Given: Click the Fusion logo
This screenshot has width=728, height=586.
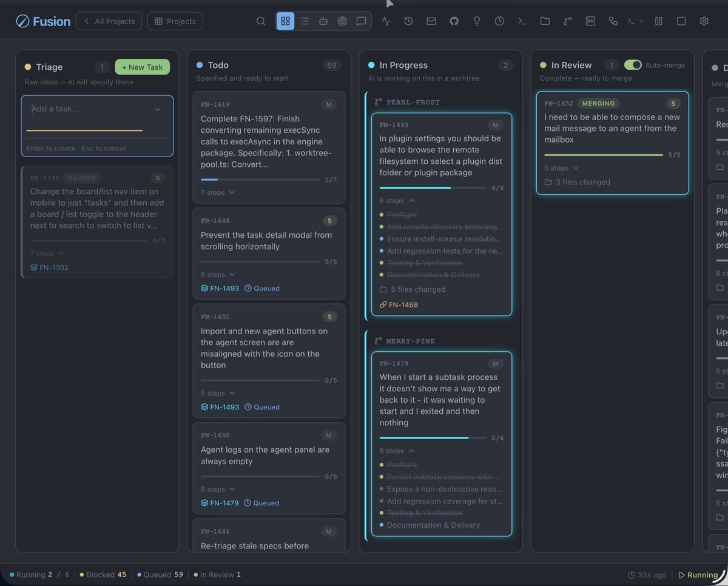Looking at the screenshot, I should pos(43,21).
